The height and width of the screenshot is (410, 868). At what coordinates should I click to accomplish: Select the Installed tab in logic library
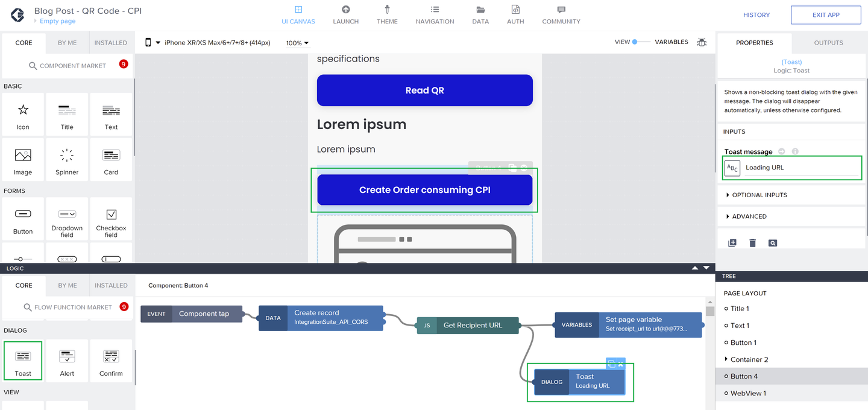coord(111,285)
